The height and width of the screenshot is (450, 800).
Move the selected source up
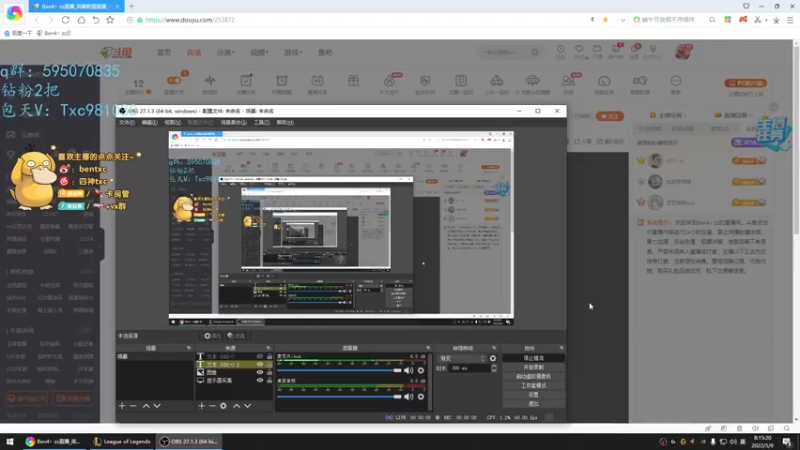tap(236, 406)
